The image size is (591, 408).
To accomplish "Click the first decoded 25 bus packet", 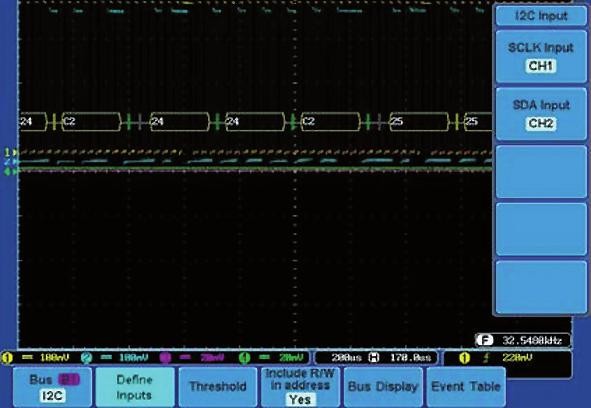I will tap(420, 121).
